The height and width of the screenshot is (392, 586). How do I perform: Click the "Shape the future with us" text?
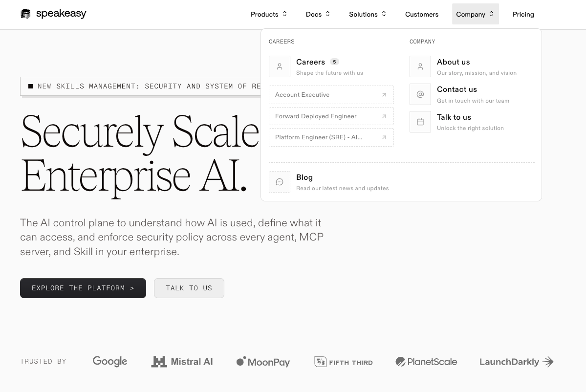click(329, 73)
